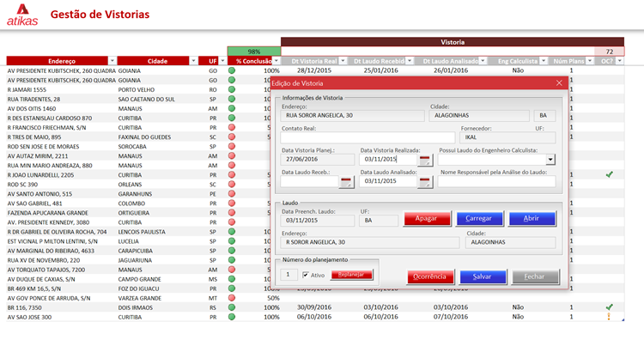Open Possui Laudo do Engenheiro Calculista dropdown

550,160
